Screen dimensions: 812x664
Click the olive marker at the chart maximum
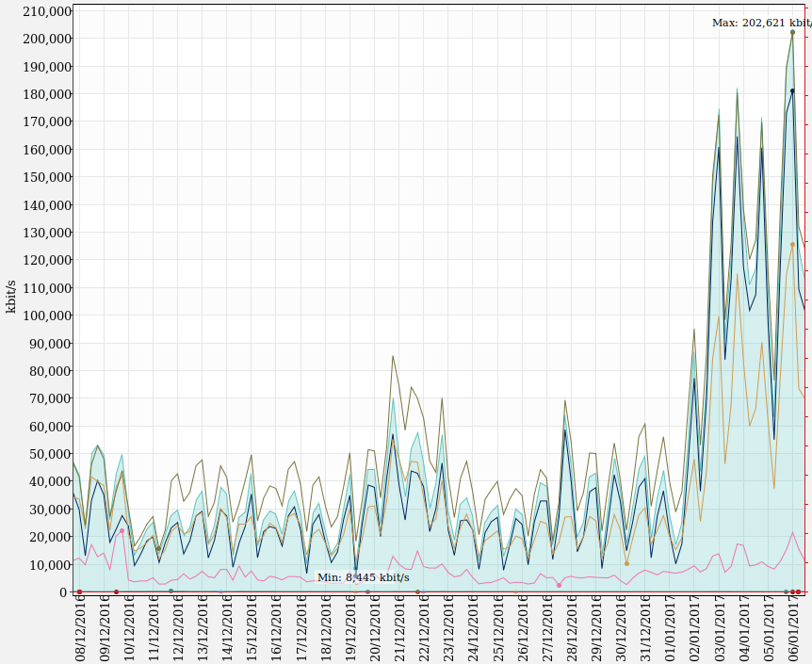point(792,32)
